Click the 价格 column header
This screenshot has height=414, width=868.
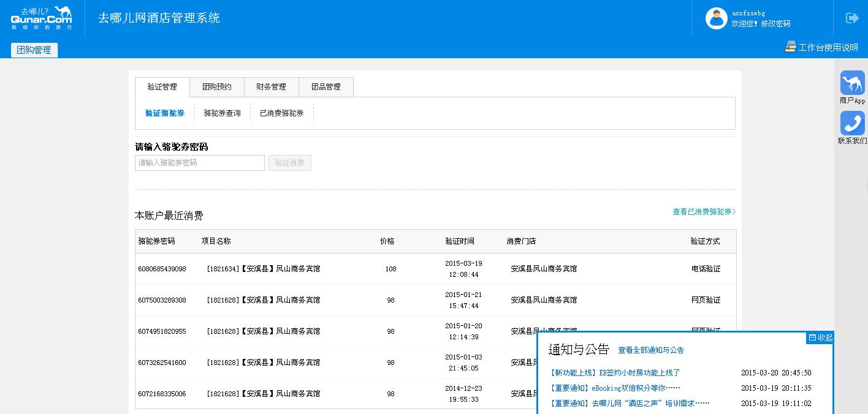[387, 241]
